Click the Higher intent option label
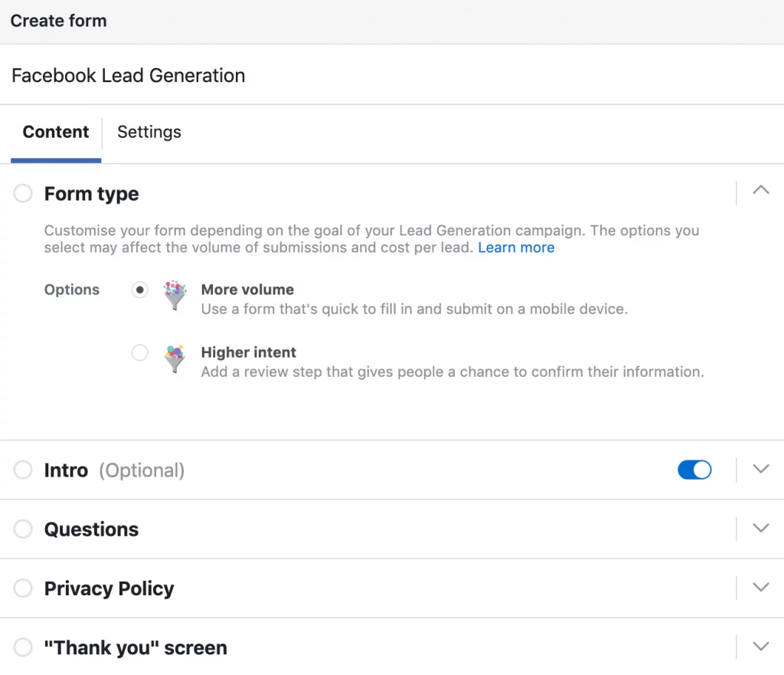The width and height of the screenshot is (784, 675). pyautogui.click(x=248, y=352)
